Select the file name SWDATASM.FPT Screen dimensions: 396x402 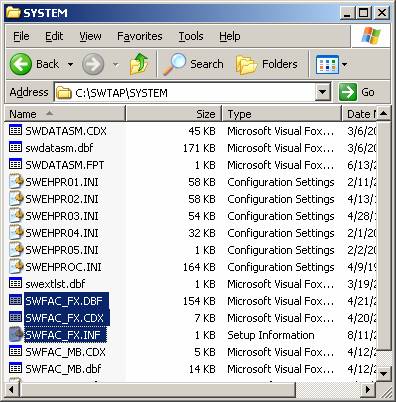pos(65,165)
